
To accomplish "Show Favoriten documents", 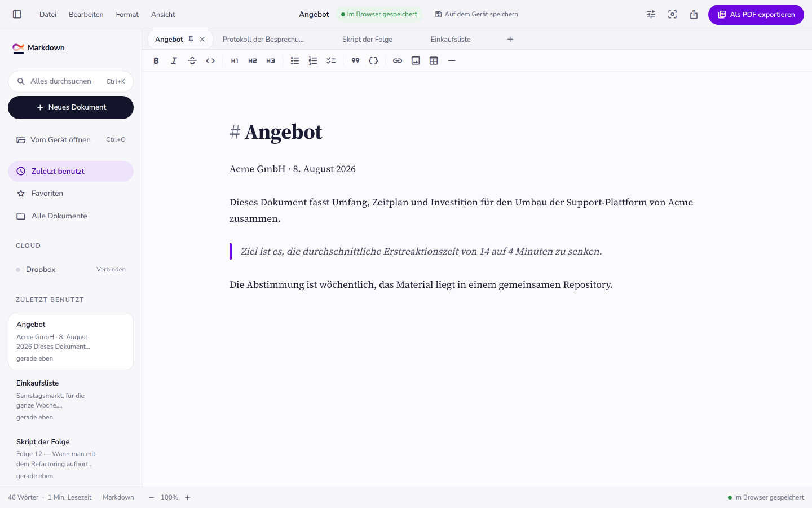I will pos(70,194).
